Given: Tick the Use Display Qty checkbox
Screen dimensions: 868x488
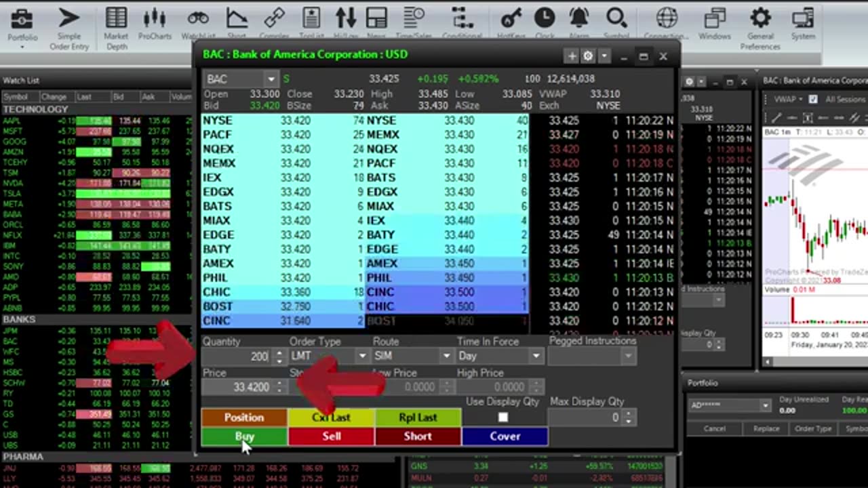Looking at the screenshot, I should click(502, 418).
